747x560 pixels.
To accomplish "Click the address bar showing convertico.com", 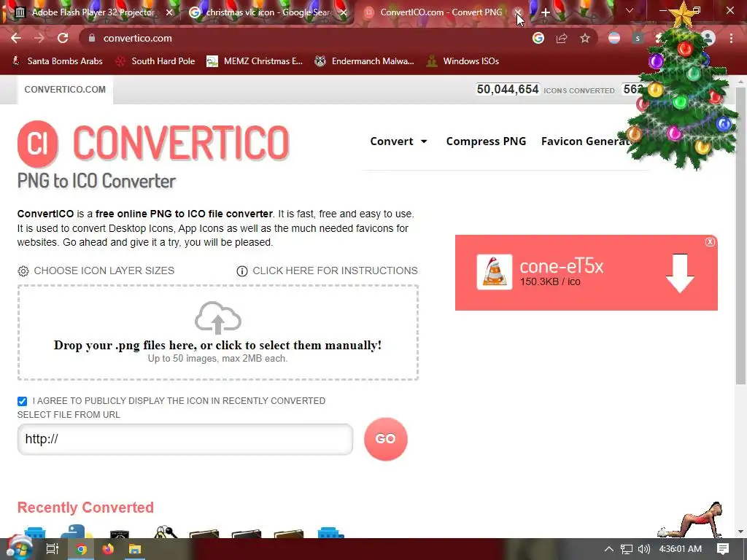I will coord(304,38).
